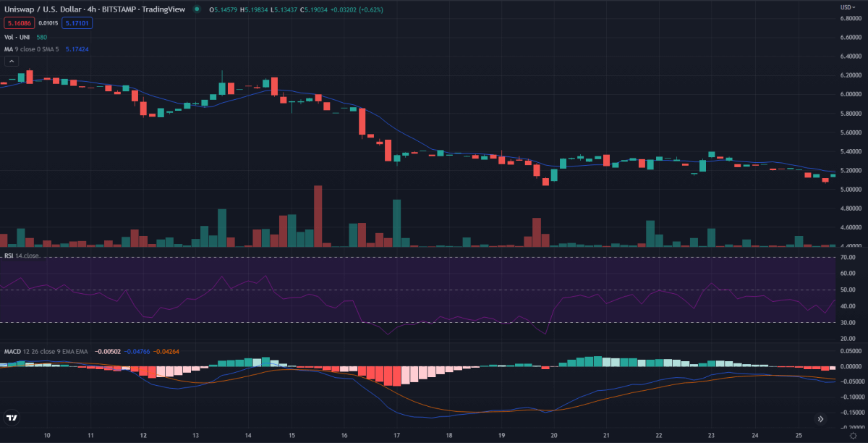
Task: Click the spread value 0.01015
Action: click(47, 23)
